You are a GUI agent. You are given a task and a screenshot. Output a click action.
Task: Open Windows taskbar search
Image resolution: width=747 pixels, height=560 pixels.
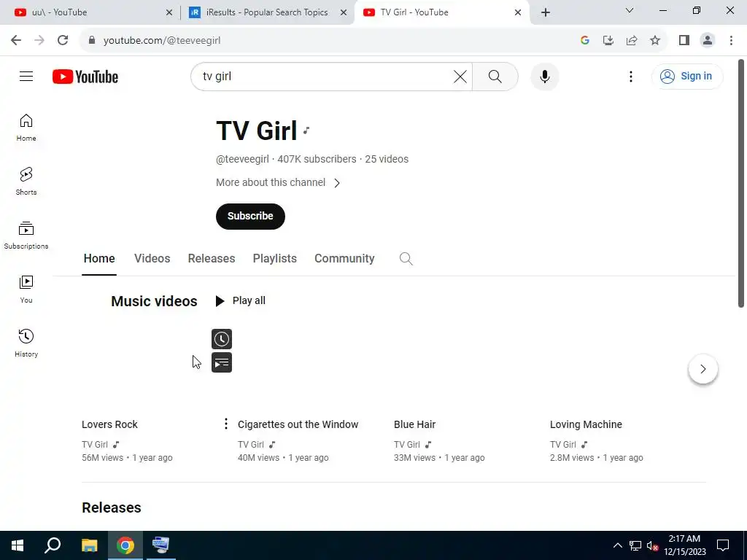pos(53,545)
